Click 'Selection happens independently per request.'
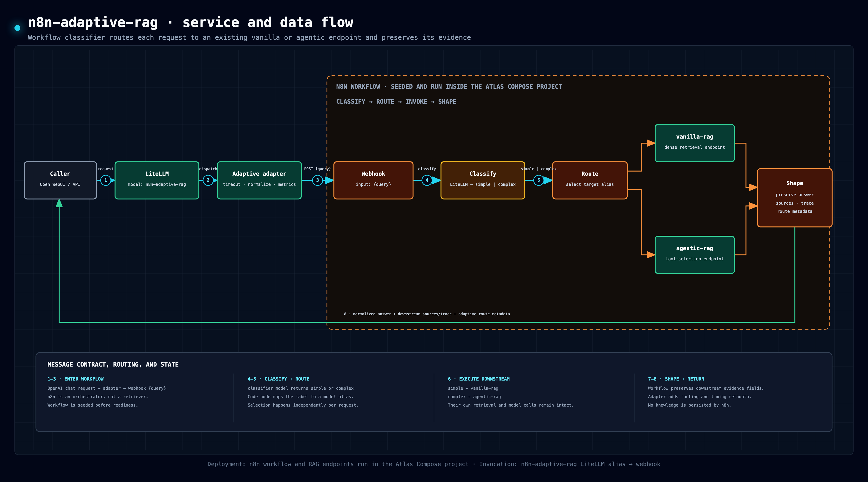This screenshot has width=868, height=482. [303, 405]
